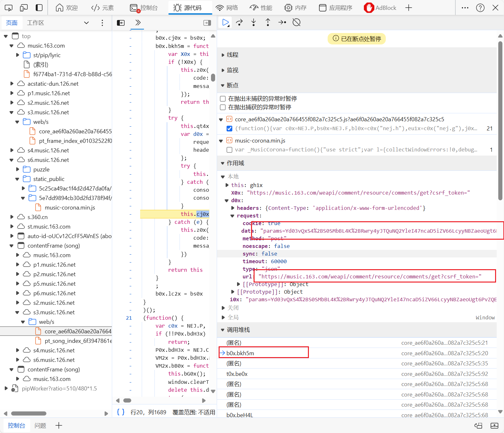Select the b0x.bkh5m call stack frame
Viewport: 504px width, 433px height.
357,353
